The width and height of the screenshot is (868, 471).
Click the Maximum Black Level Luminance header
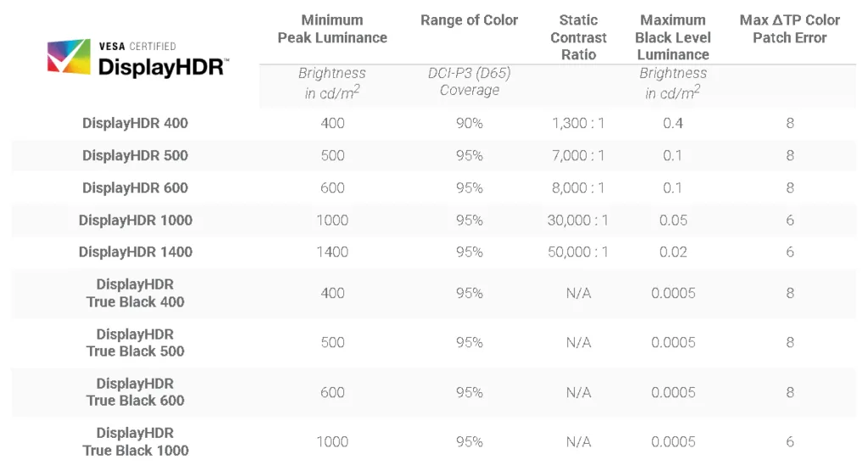(x=672, y=37)
